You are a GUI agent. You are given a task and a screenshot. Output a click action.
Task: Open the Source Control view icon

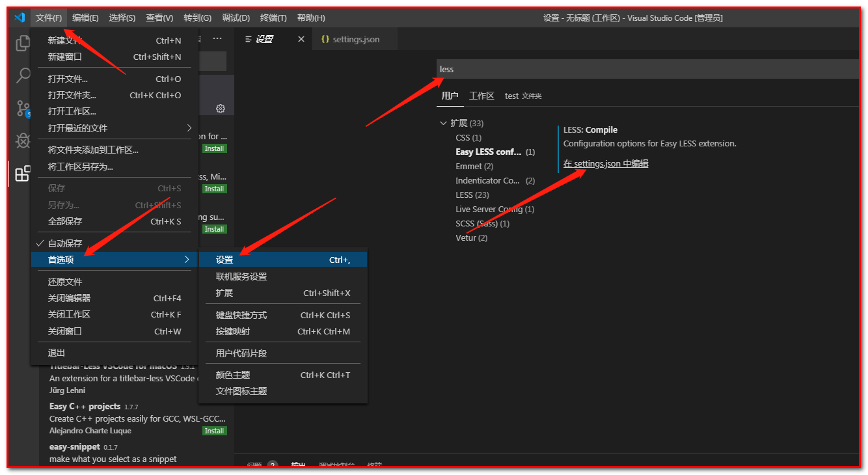23,108
